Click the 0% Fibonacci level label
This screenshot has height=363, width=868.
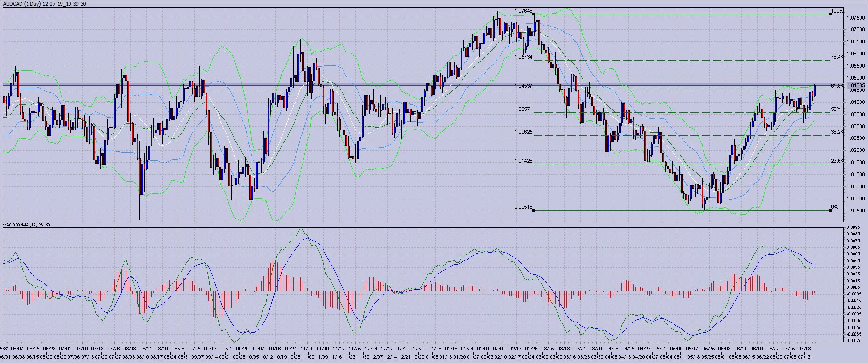coord(834,207)
